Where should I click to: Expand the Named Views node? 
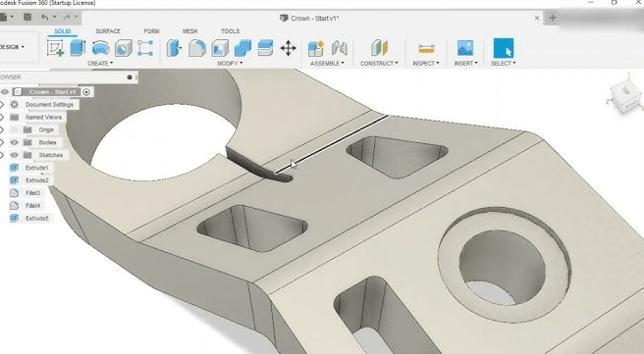(2, 118)
